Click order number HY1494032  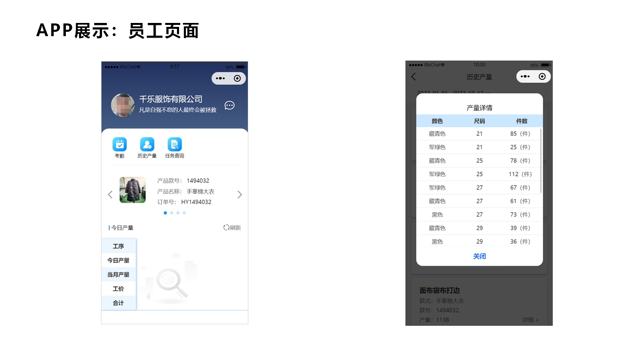(196, 202)
